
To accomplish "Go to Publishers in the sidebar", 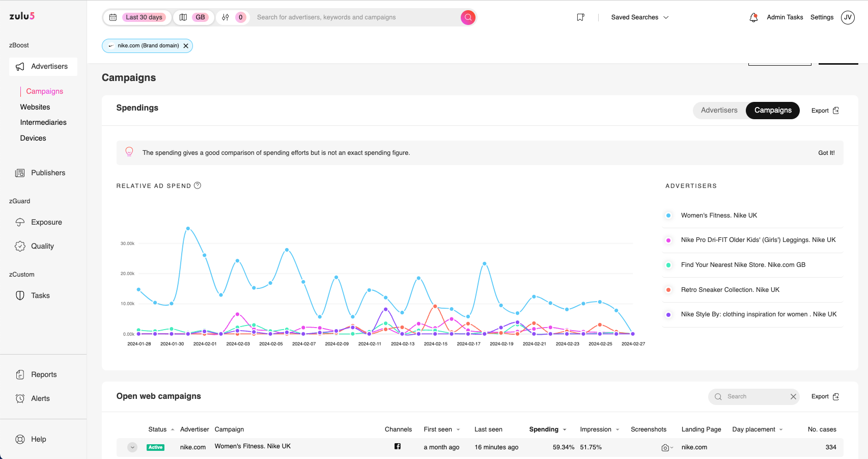I will click(x=48, y=173).
